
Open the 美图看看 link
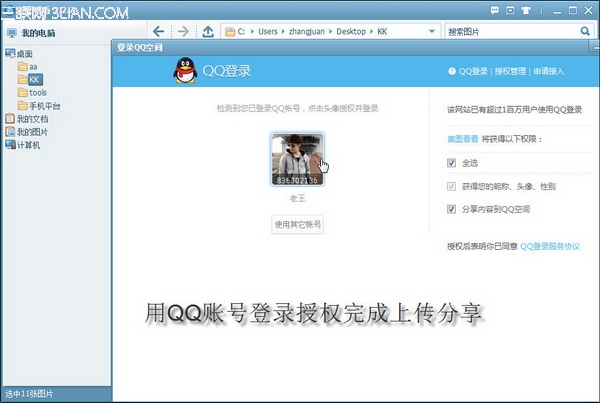point(463,139)
